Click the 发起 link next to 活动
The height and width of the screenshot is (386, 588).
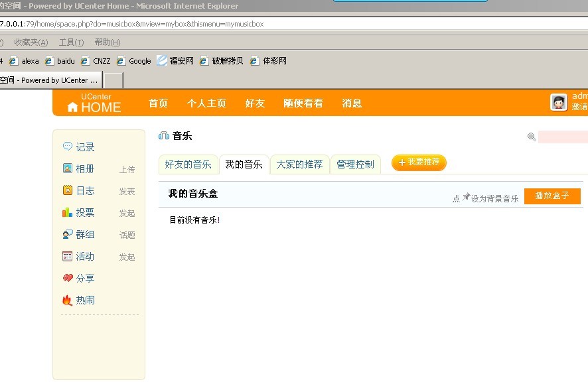(x=127, y=257)
